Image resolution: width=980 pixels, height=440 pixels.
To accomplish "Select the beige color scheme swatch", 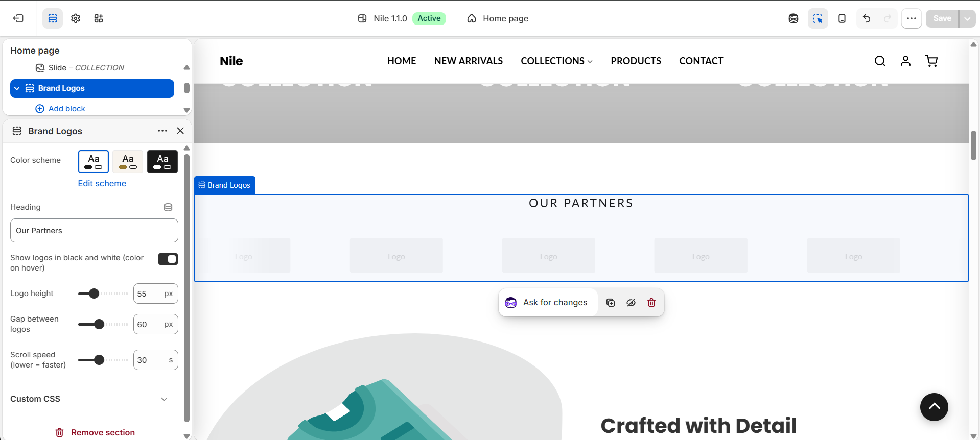I will pyautogui.click(x=128, y=161).
